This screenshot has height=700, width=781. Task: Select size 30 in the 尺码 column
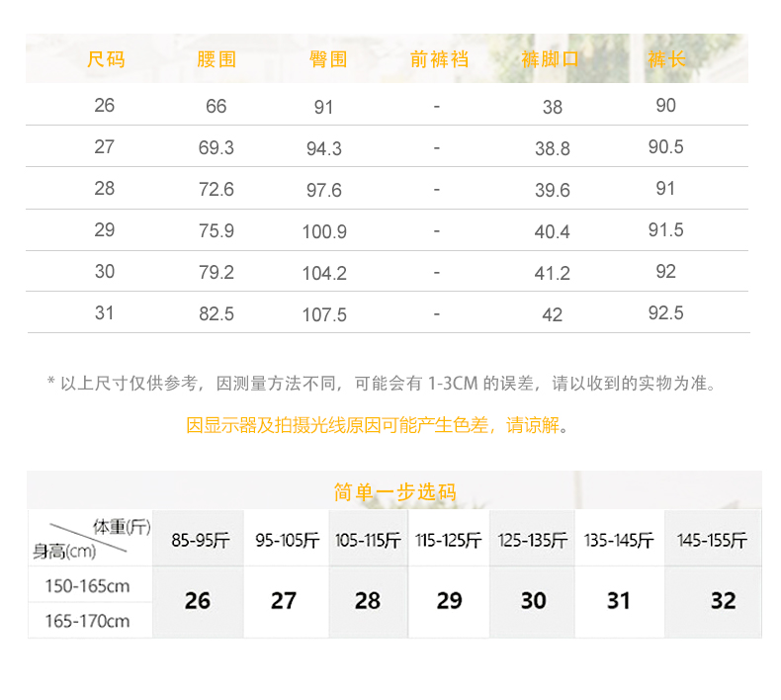(x=104, y=272)
